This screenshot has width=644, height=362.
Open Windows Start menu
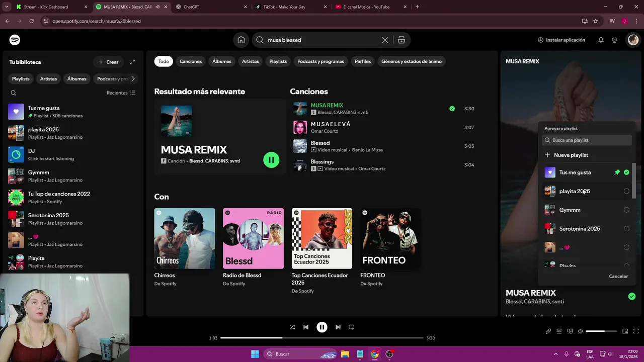tap(255, 354)
